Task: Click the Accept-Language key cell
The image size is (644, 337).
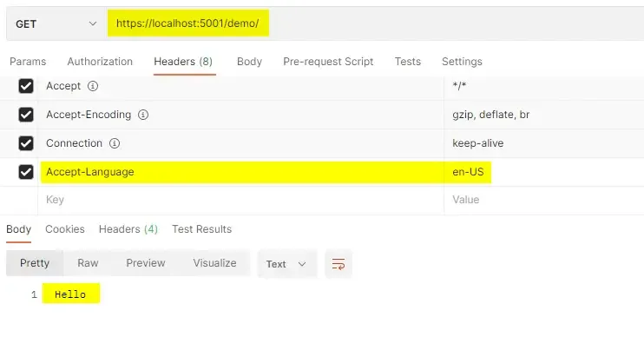Action: pos(240,172)
